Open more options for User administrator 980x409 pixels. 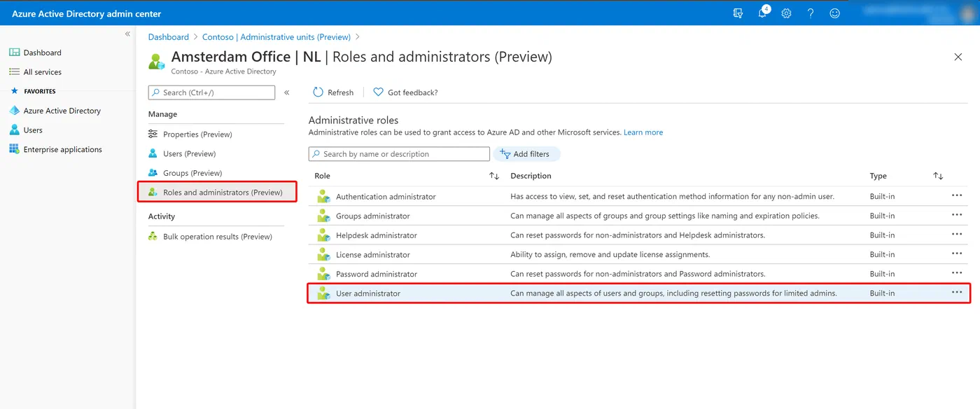click(x=957, y=293)
